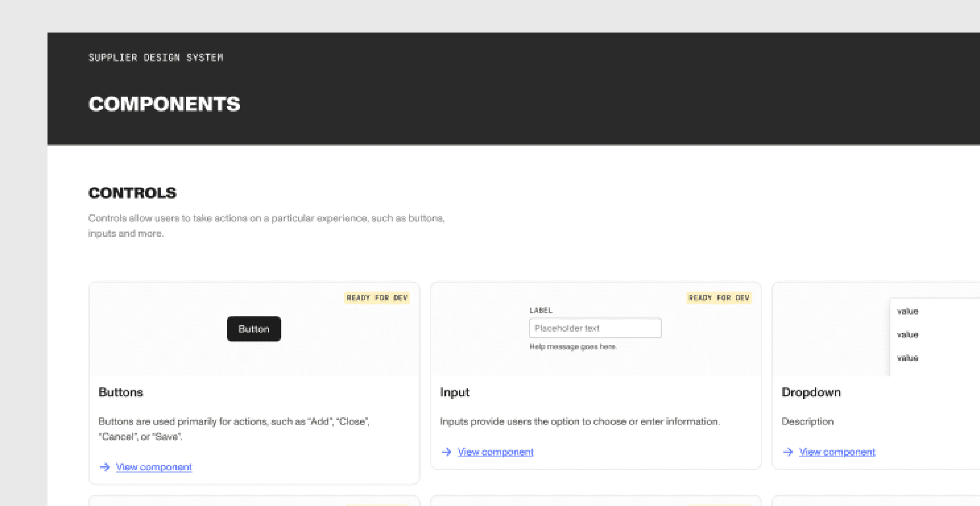Click Controls allow users description paragraph
This screenshot has height=506, width=980.
coord(266,225)
